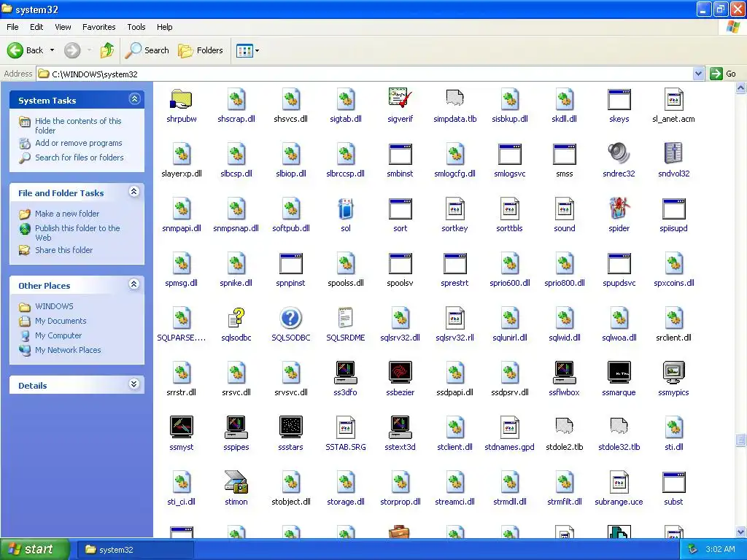Click the system tray clock
The height and width of the screenshot is (560, 747).
720,549
